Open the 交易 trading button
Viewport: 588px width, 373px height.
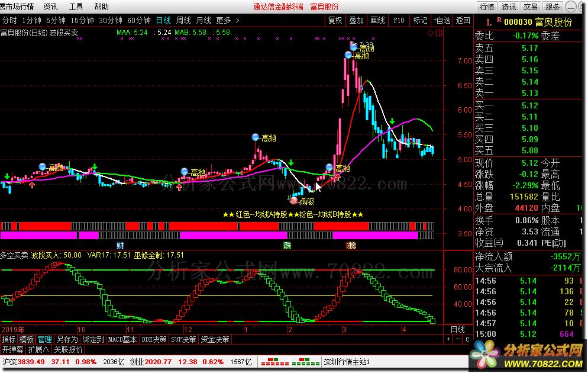click(531, 7)
